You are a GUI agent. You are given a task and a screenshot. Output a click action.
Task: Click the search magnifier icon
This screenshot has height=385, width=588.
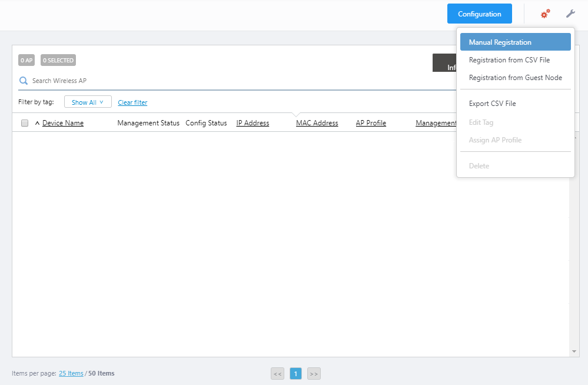click(x=24, y=81)
